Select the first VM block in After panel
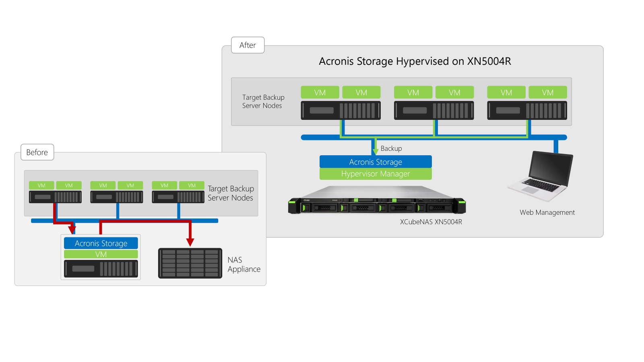The height and width of the screenshot is (362, 644). click(x=320, y=92)
